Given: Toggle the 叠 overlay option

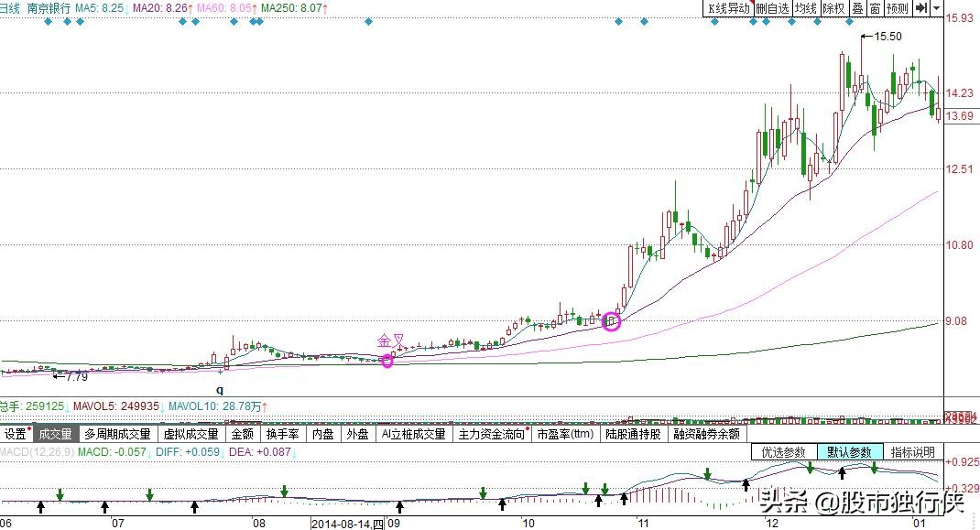Looking at the screenshot, I should click(x=857, y=8).
